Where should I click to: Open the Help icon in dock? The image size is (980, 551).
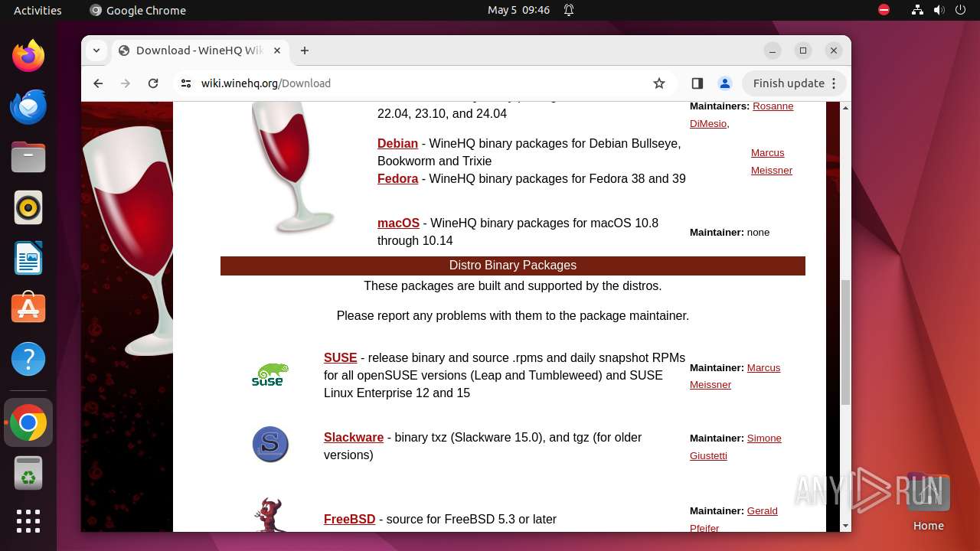[28, 359]
